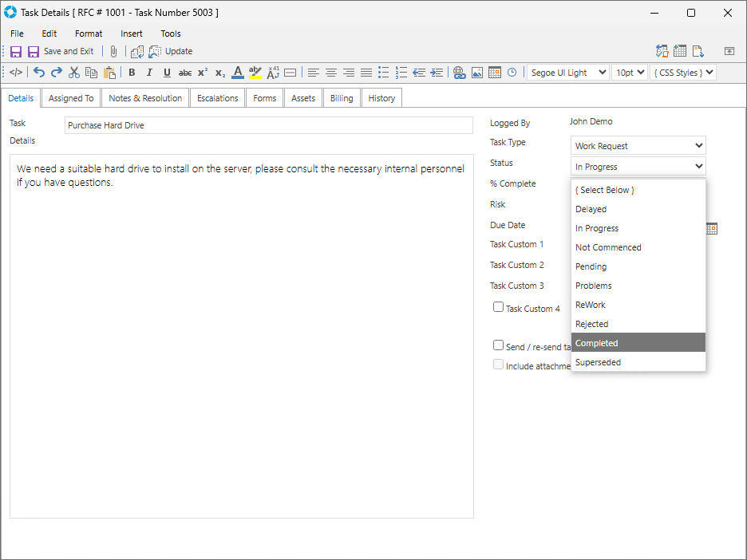This screenshot has width=747, height=560.
Task: Open the Format menu
Action: pyautogui.click(x=89, y=34)
